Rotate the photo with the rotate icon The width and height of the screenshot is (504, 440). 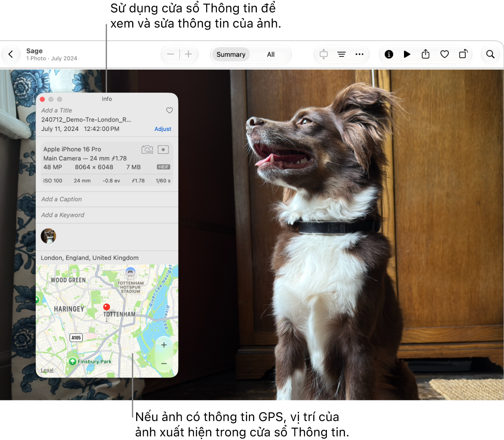click(x=463, y=54)
